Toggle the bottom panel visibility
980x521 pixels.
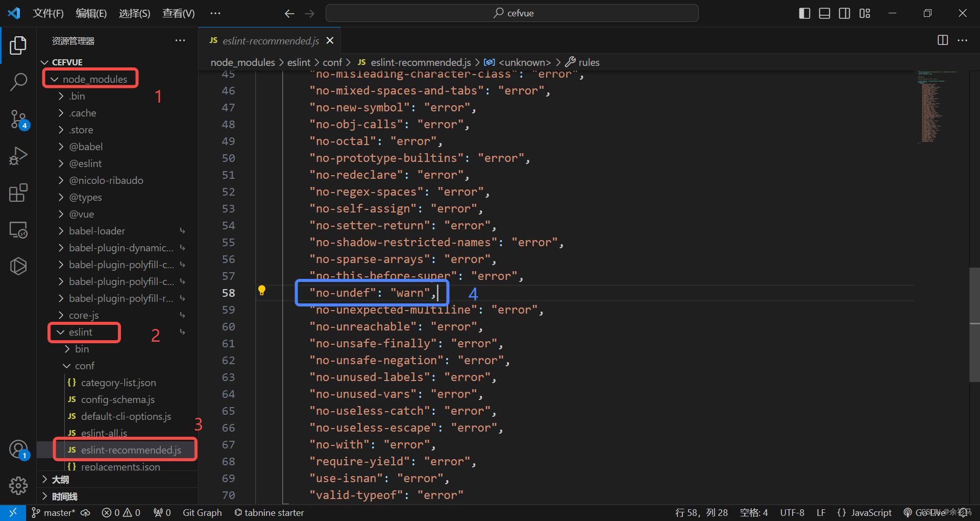click(824, 13)
